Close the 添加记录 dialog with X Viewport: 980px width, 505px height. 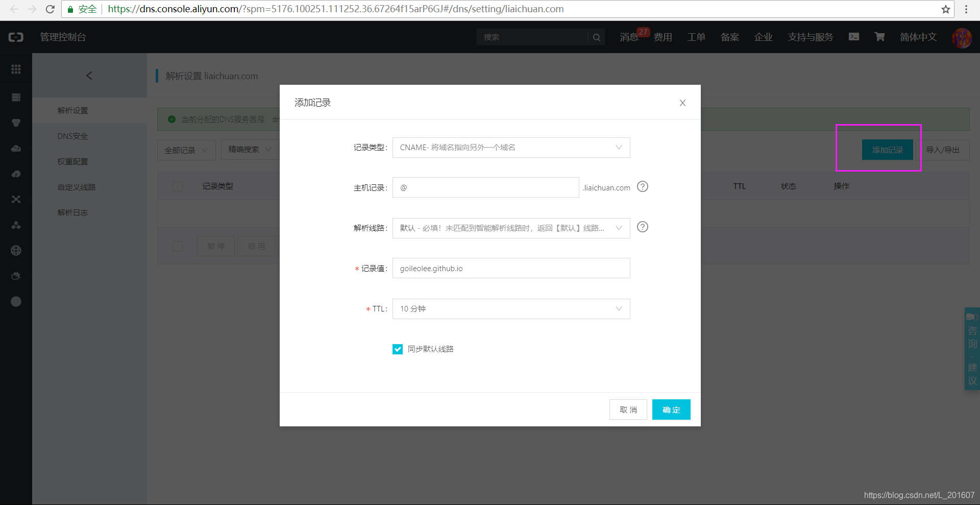[682, 103]
